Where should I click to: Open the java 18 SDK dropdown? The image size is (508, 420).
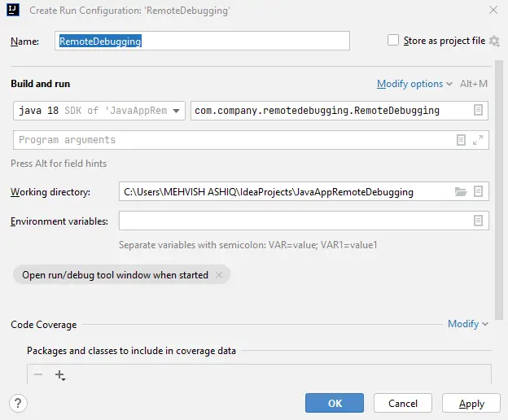click(99, 111)
